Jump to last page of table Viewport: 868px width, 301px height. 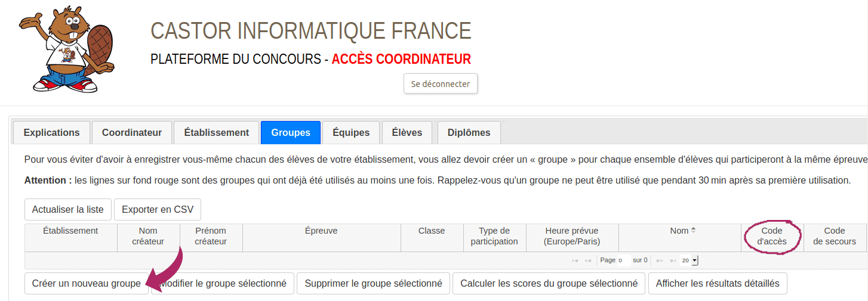click(673, 260)
